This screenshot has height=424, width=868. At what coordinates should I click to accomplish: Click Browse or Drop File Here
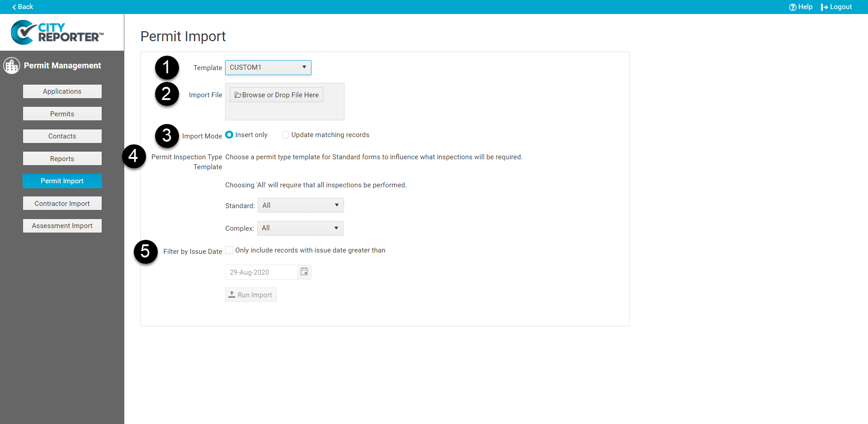click(x=276, y=95)
